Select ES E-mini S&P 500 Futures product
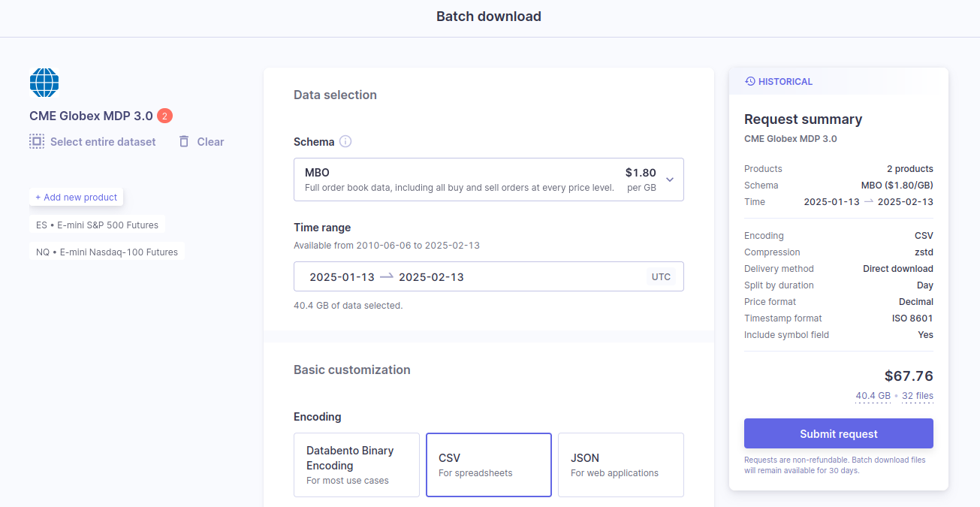The width and height of the screenshot is (980, 507). (x=98, y=225)
